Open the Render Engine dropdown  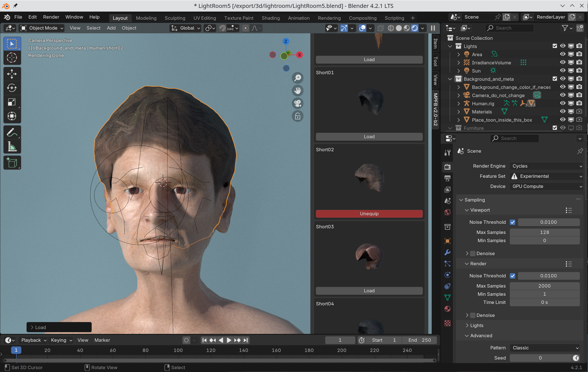[x=546, y=166]
